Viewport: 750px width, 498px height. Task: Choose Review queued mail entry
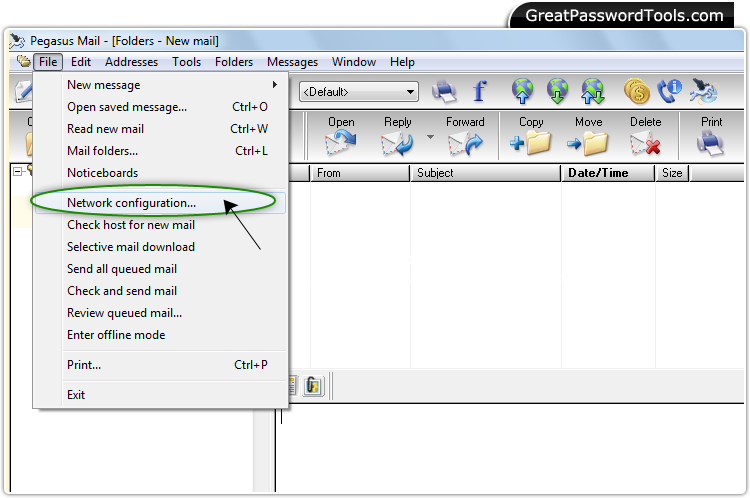(161, 313)
